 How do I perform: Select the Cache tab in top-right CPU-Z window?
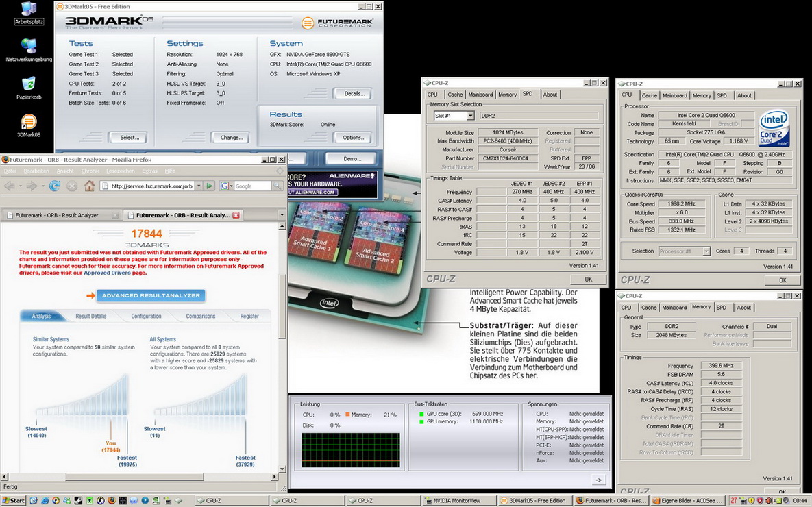tap(650, 95)
